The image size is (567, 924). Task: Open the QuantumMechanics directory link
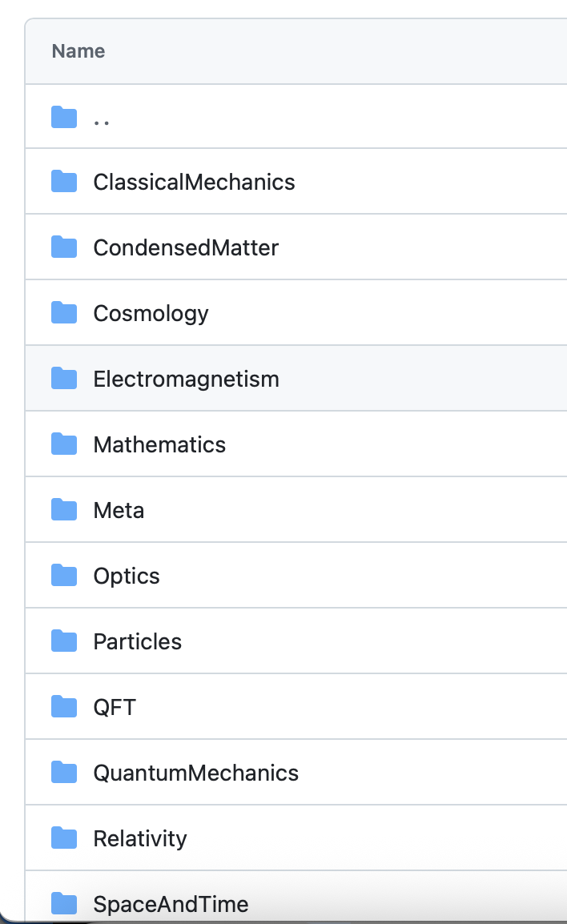(195, 773)
